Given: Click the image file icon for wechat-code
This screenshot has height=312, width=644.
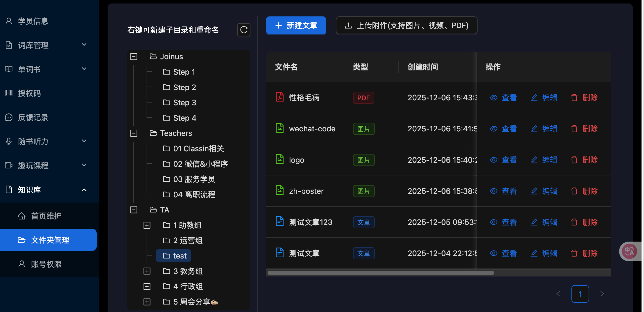Looking at the screenshot, I should [x=279, y=128].
